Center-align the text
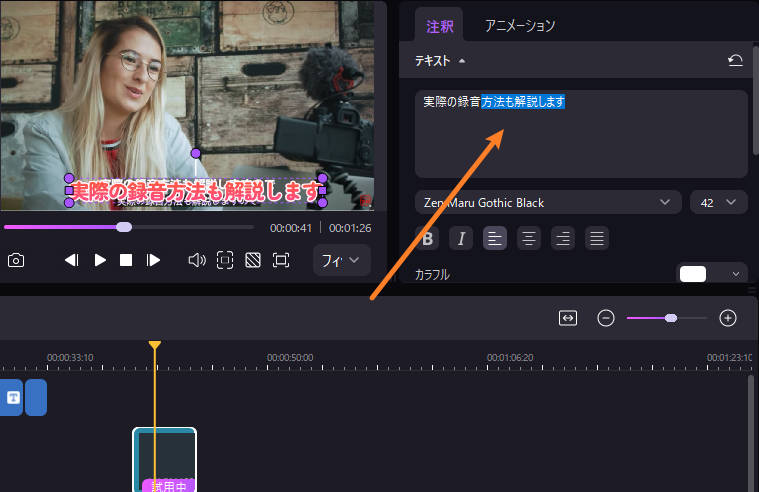Screen dimensions: 759x492 pyautogui.click(x=529, y=238)
